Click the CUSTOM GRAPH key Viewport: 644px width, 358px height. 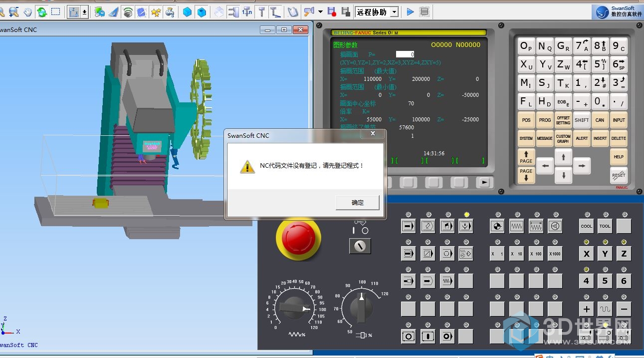[x=563, y=138]
